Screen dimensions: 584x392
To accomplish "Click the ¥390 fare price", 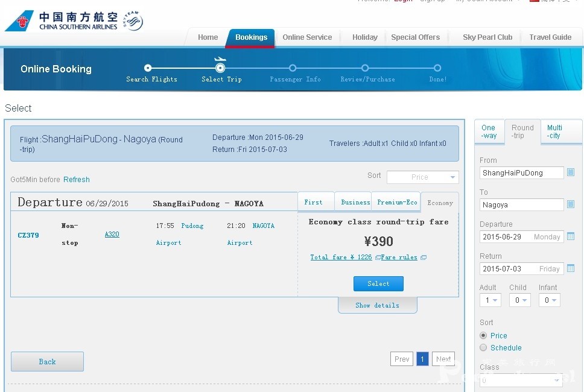I will pos(378,241).
